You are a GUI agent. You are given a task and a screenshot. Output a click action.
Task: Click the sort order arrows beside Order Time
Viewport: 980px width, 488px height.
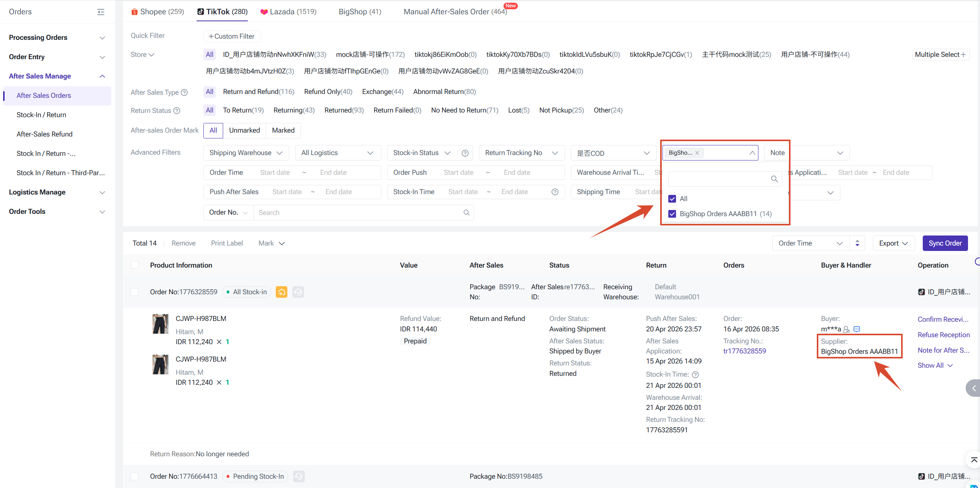coord(857,243)
